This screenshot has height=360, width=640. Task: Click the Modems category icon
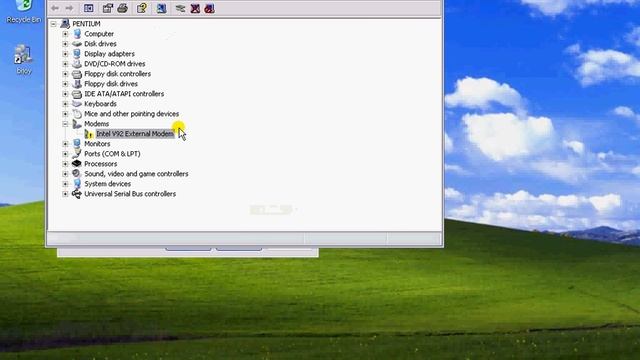[x=77, y=124]
